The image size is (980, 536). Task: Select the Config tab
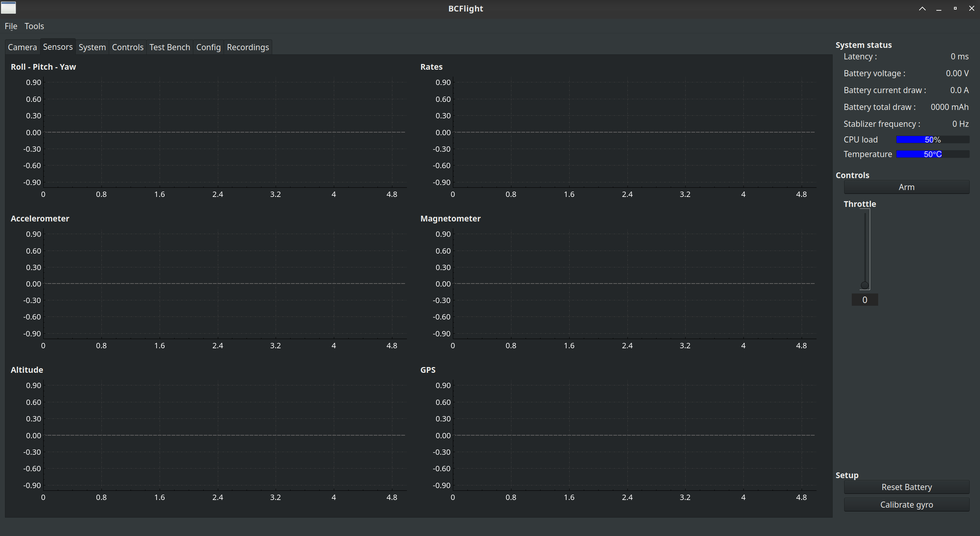(208, 47)
